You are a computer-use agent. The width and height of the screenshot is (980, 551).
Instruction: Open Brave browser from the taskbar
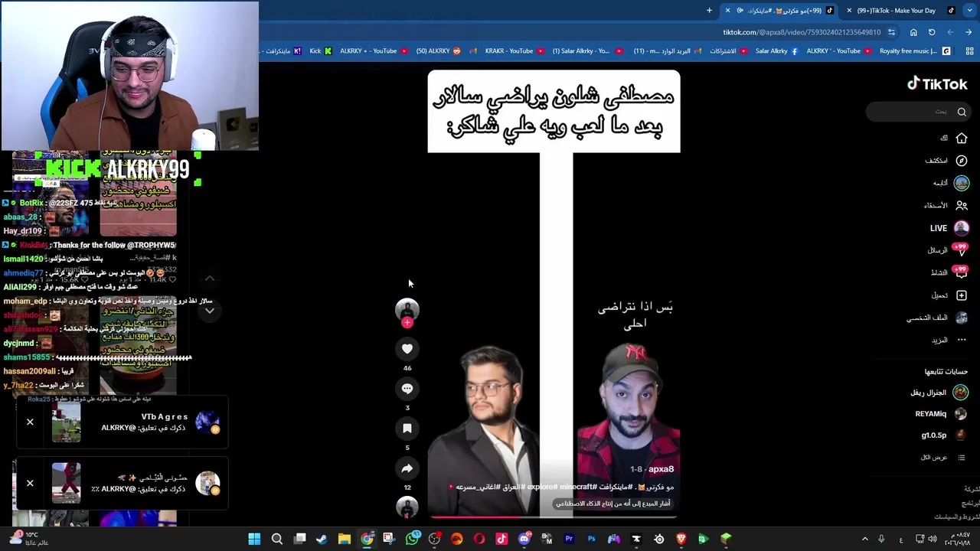[681, 539]
